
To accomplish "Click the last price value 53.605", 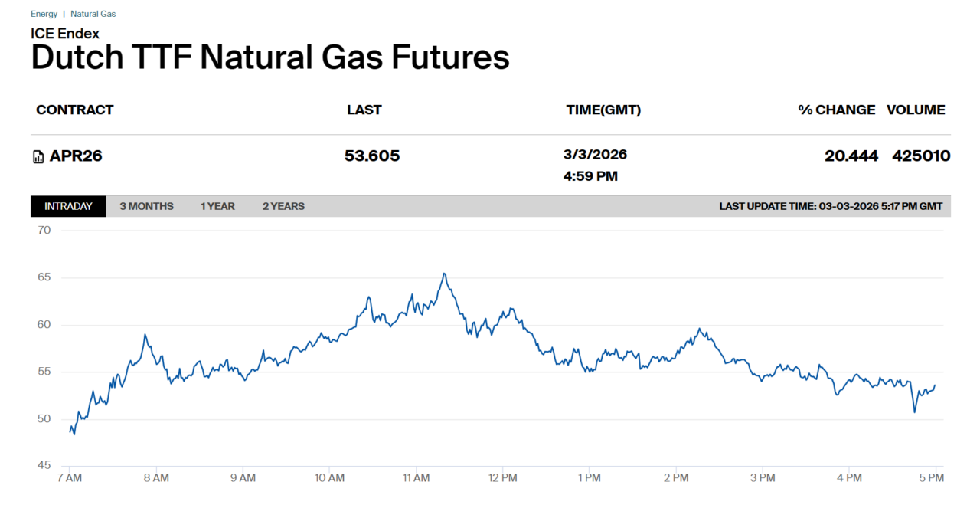I will [372, 156].
